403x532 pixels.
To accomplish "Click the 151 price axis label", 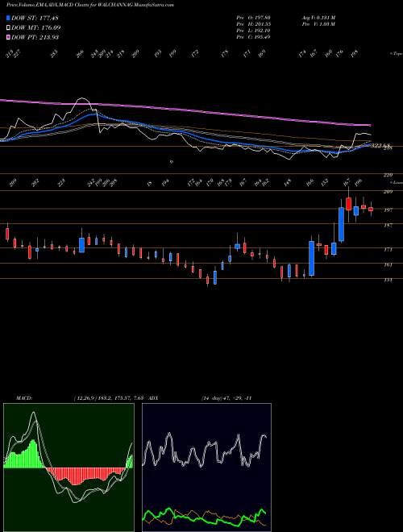I will click(388, 280).
